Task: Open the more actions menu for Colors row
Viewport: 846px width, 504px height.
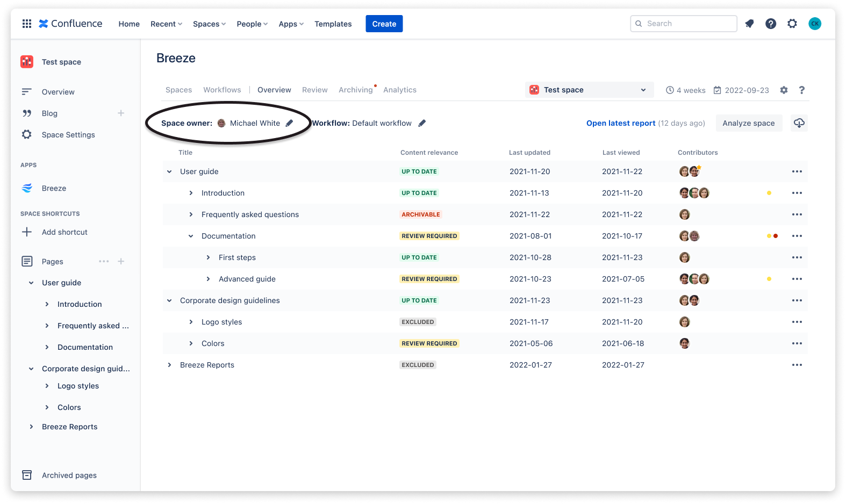Action: [797, 343]
